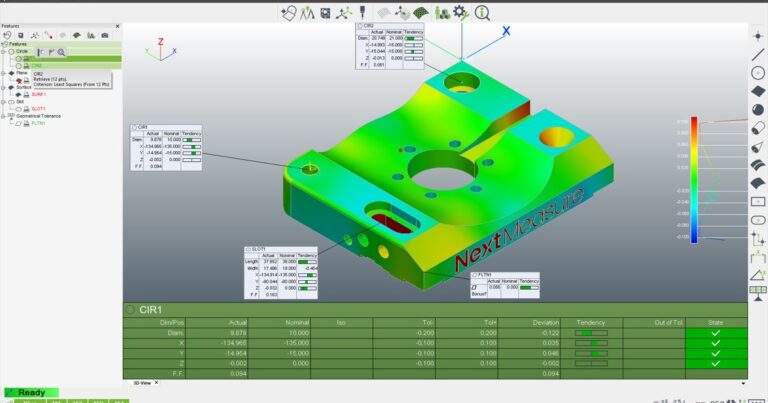Collapse the Plane node in Features tree
Viewport: 768px width, 403px height.
4,73
